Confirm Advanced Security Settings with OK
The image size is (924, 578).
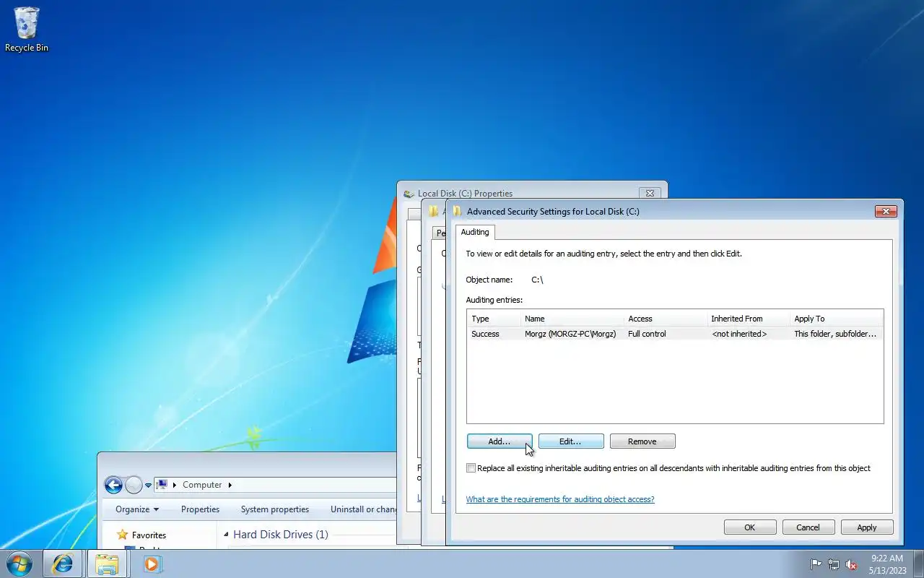click(750, 527)
